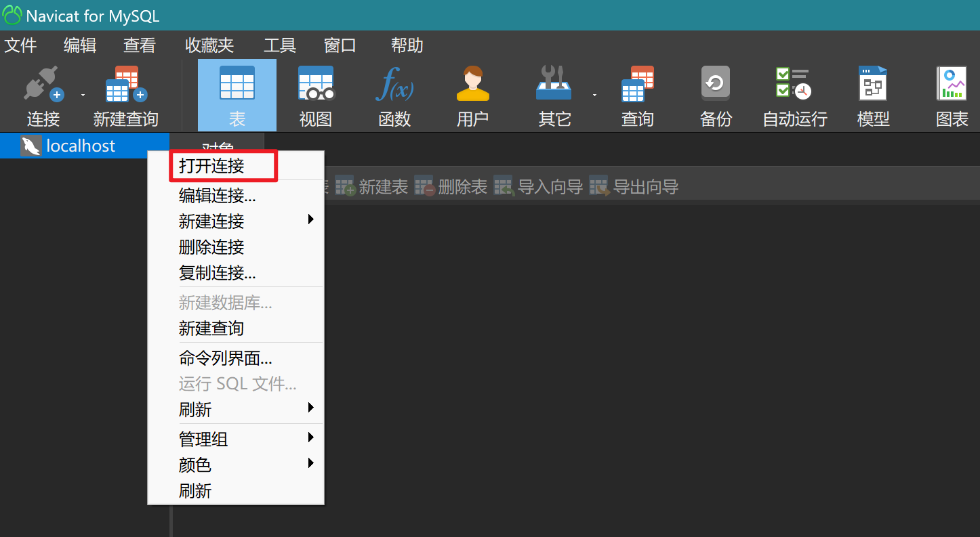Screen dimensions: 980x537
Task: Switch to the 对象 tab
Action: 218,142
